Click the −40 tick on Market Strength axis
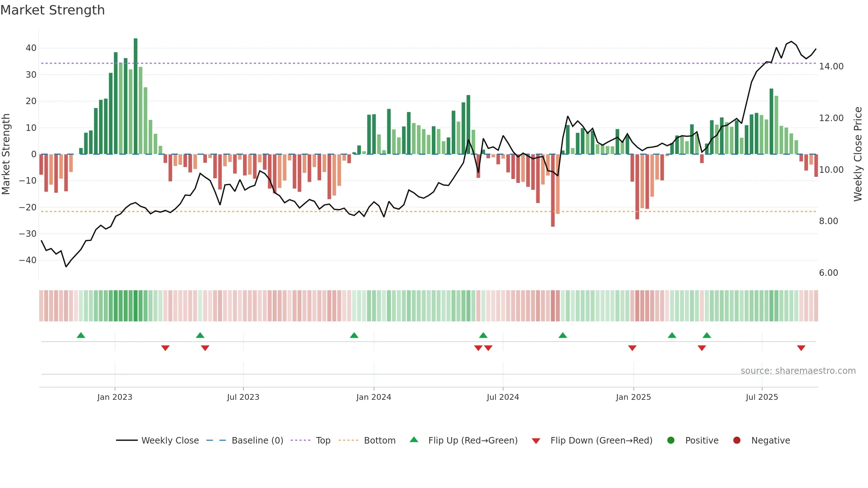Screen dimensions: 868x488 coord(27,260)
